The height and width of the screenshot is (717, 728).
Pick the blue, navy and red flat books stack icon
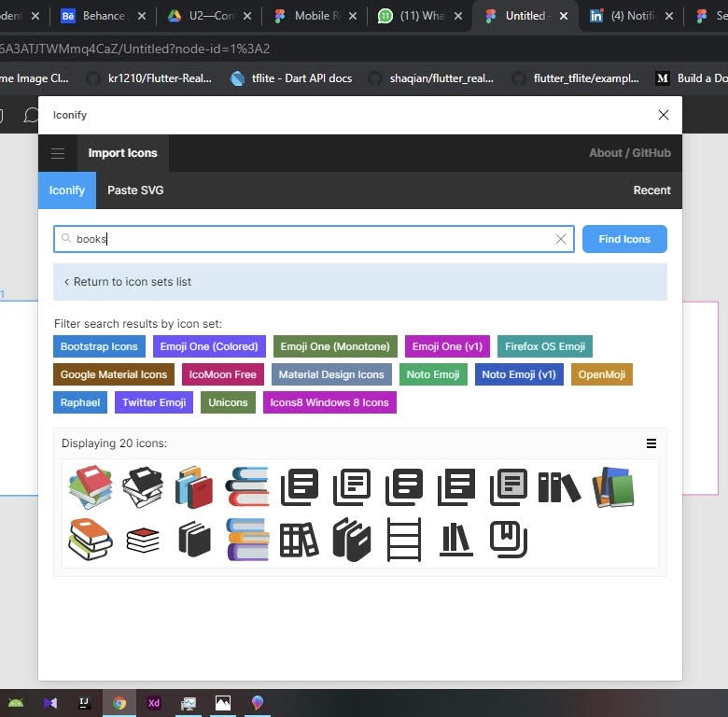247,486
